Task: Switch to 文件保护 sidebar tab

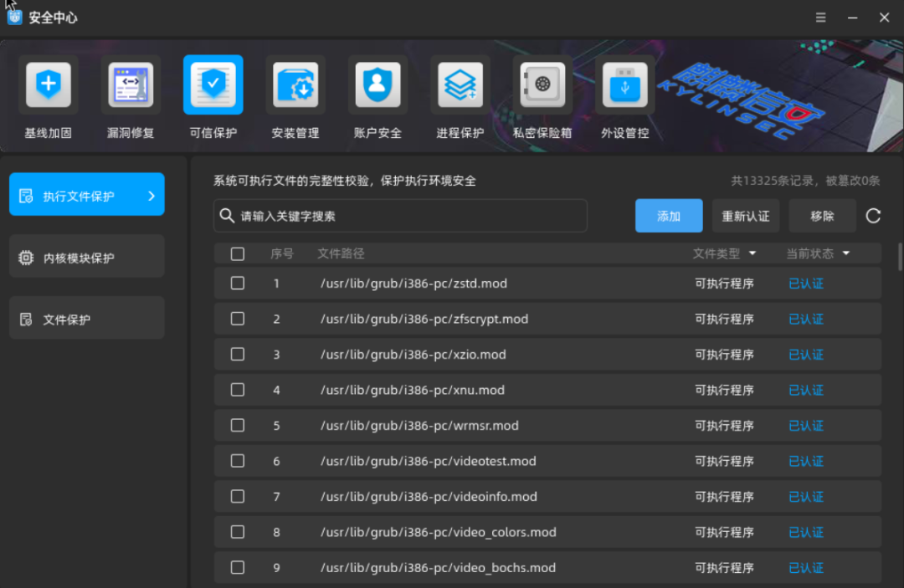Action: pos(87,318)
